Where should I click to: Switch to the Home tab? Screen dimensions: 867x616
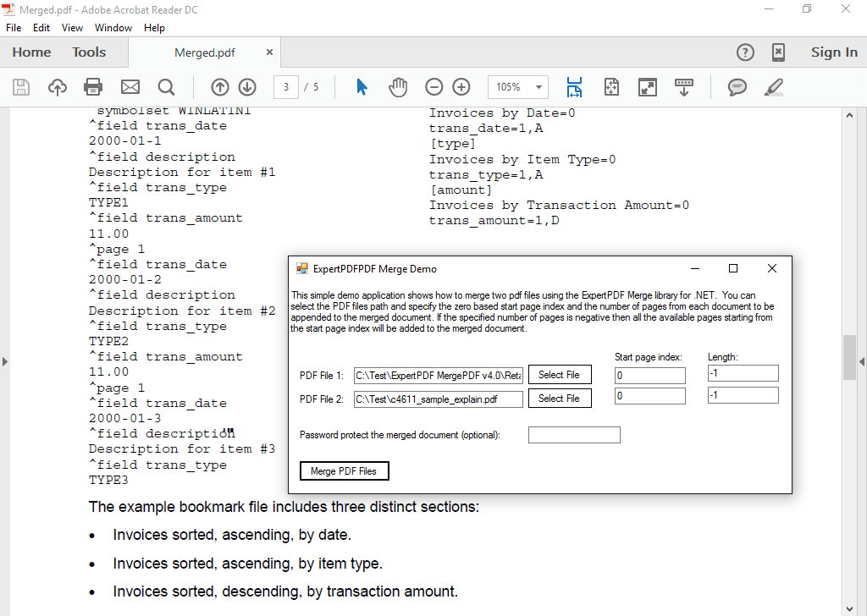tap(31, 52)
